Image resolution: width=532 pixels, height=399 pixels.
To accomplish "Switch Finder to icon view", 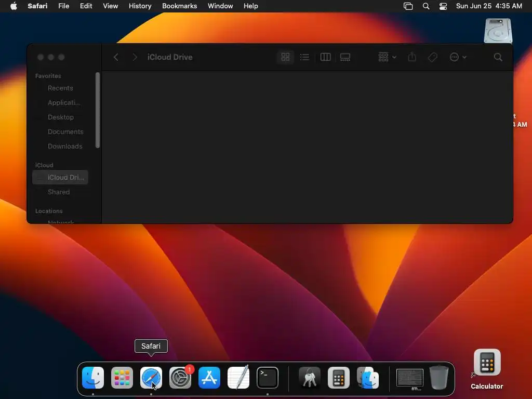I will click(x=285, y=57).
